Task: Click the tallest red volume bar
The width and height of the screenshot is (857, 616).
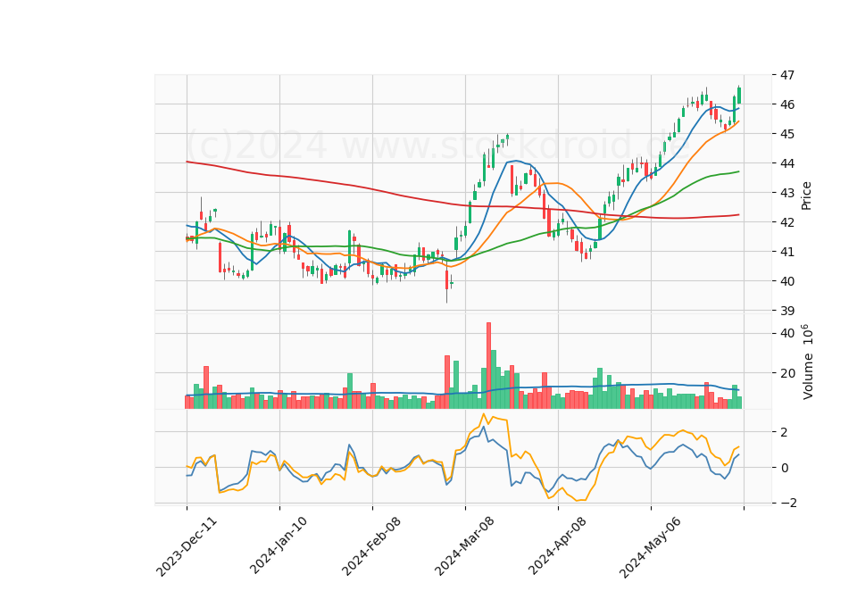Action: (488, 366)
